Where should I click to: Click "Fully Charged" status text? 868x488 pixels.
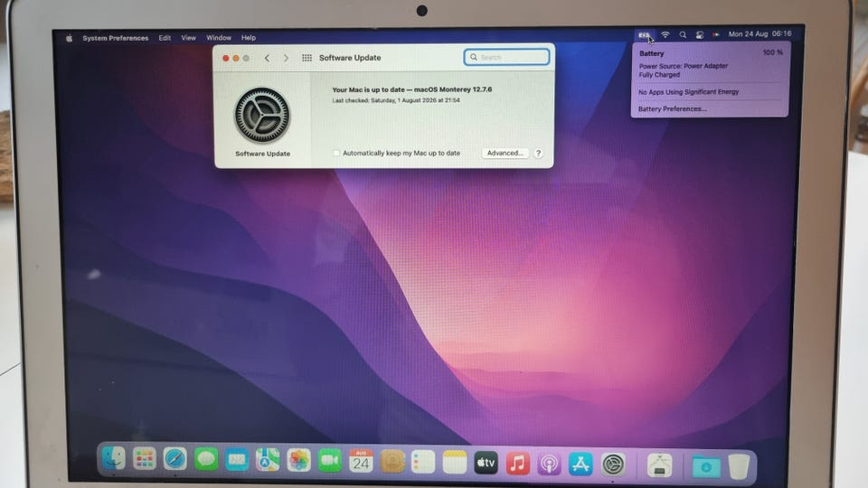(x=659, y=75)
